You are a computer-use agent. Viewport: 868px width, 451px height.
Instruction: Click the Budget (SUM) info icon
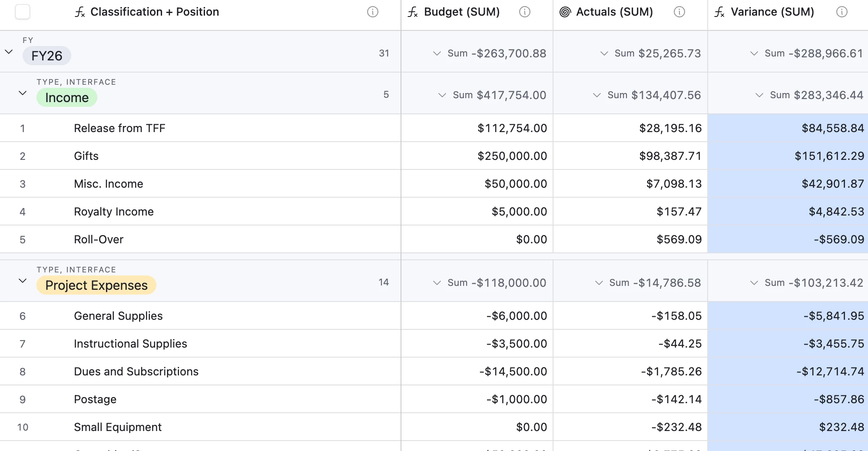(524, 12)
